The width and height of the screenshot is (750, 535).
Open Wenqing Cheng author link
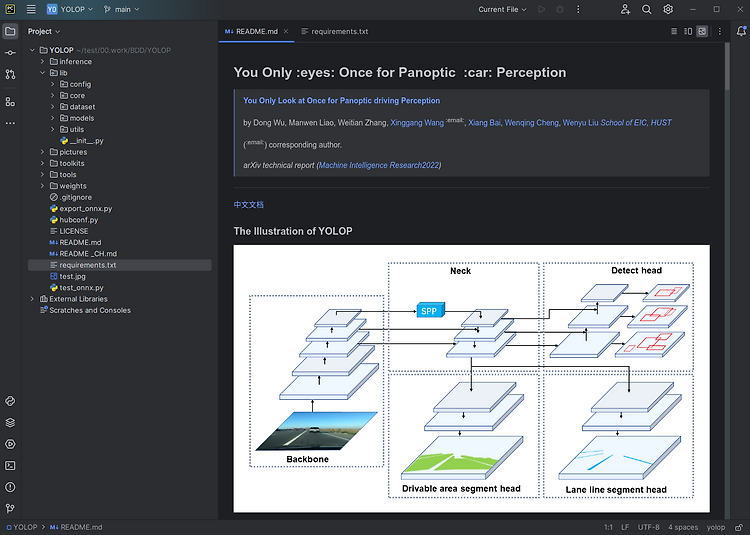click(531, 123)
